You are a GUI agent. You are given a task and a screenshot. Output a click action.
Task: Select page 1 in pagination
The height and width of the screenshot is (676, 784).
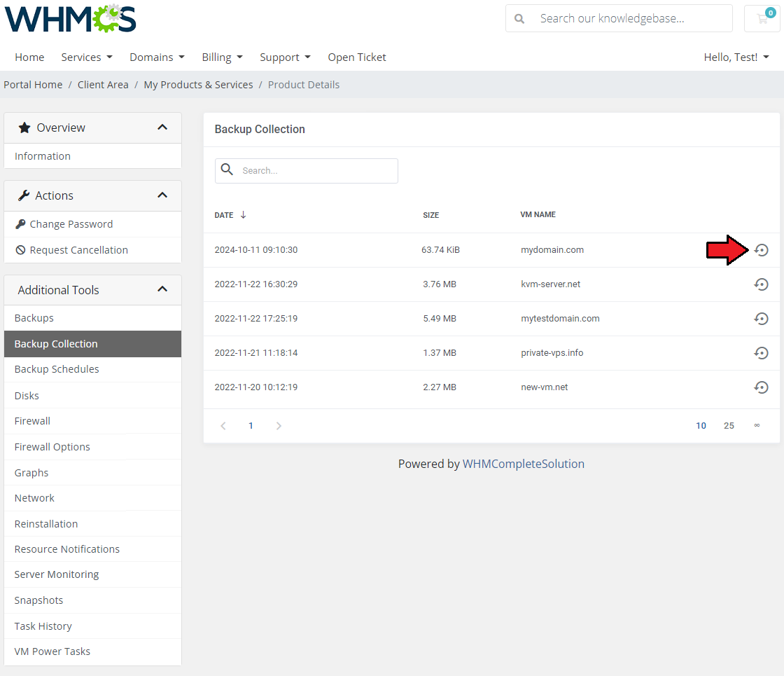[x=251, y=426]
